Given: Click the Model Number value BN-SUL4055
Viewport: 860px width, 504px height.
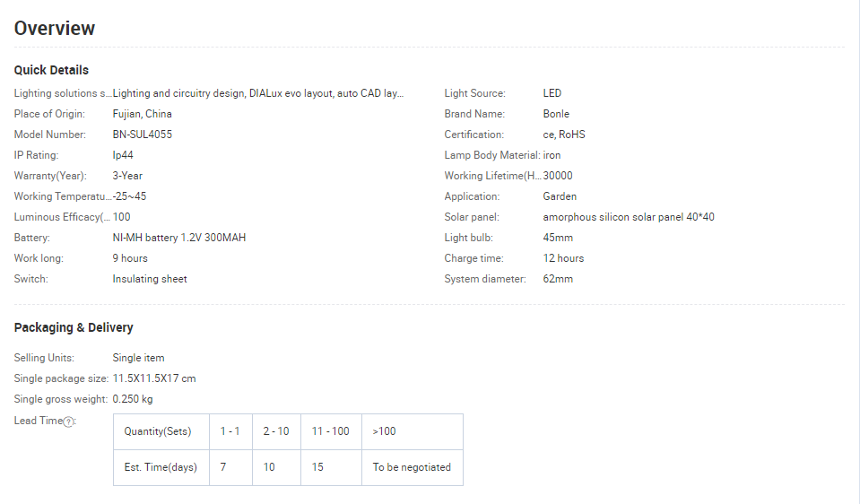Looking at the screenshot, I should [x=143, y=135].
